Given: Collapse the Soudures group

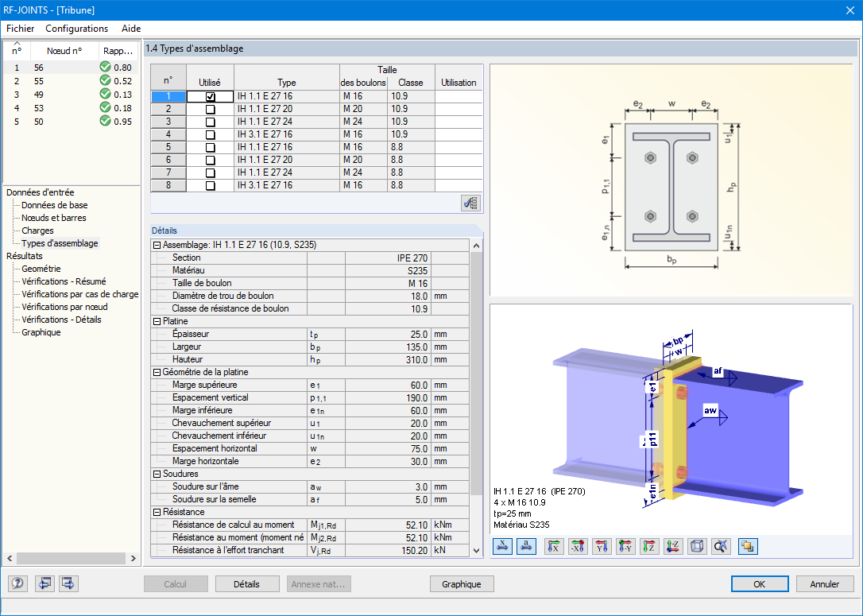Looking at the screenshot, I should [x=157, y=474].
